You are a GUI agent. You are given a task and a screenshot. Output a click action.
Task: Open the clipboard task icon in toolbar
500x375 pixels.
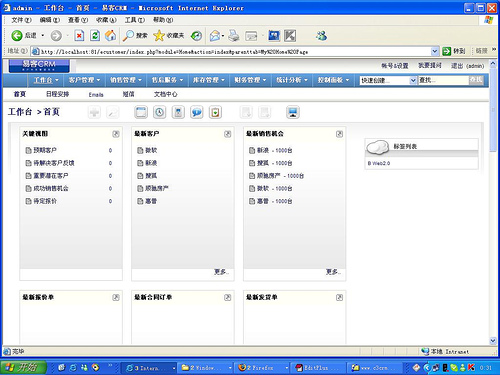click(x=215, y=112)
